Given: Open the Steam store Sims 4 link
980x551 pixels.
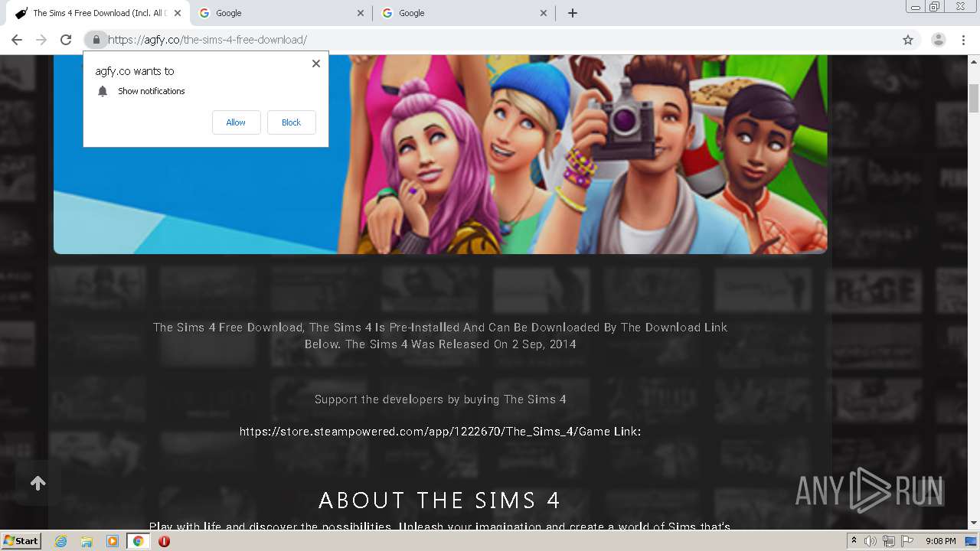Looking at the screenshot, I should tap(440, 432).
